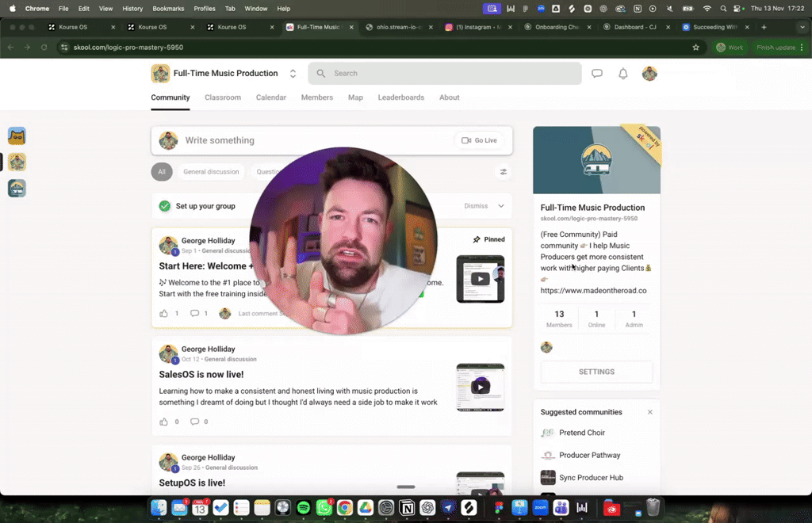Reload the page
Viewport: 812px width, 523px height.
pyautogui.click(x=44, y=47)
